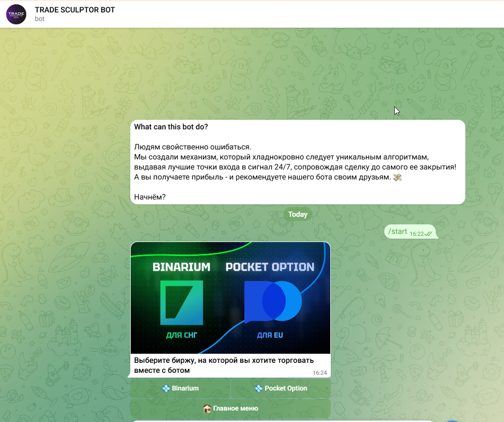
Task: Choose the Pocket Option exchange button
Action: pos(281,388)
